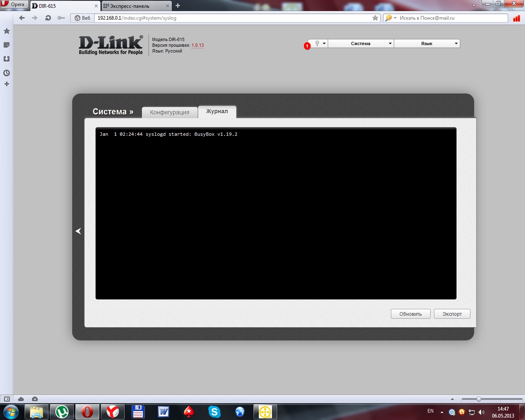
Task: Toggle the Opera side panel button
Action: pyautogui.click(x=7, y=399)
